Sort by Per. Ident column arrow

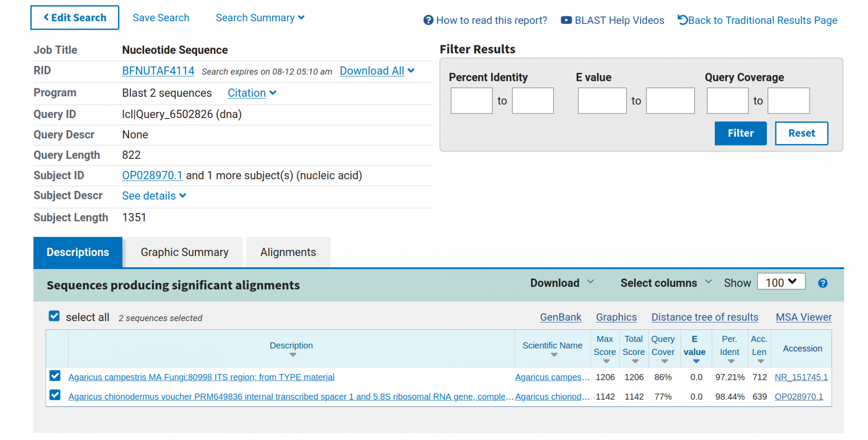pyautogui.click(x=731, y=361)
